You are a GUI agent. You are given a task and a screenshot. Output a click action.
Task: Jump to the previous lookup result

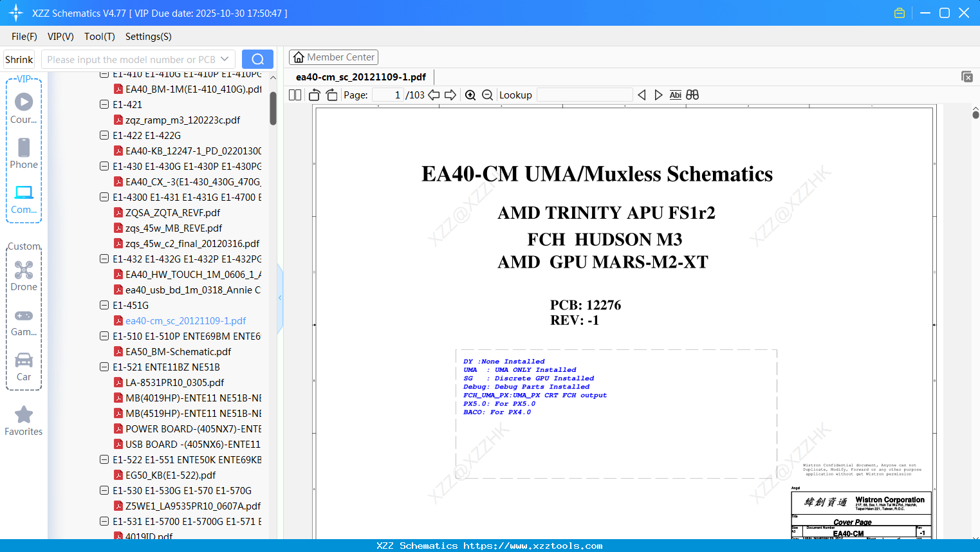click(x=642, y=95)
